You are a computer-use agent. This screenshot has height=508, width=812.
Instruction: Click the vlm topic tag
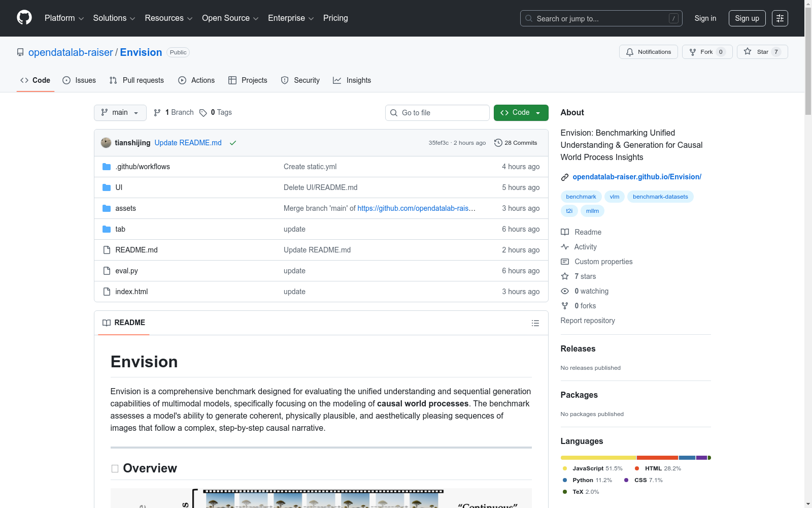pos(615,197)
